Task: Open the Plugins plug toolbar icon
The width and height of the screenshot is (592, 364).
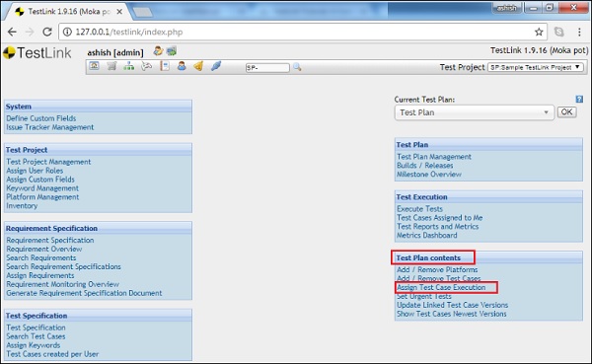Action: pyautogui.click(x=216, y=66)
